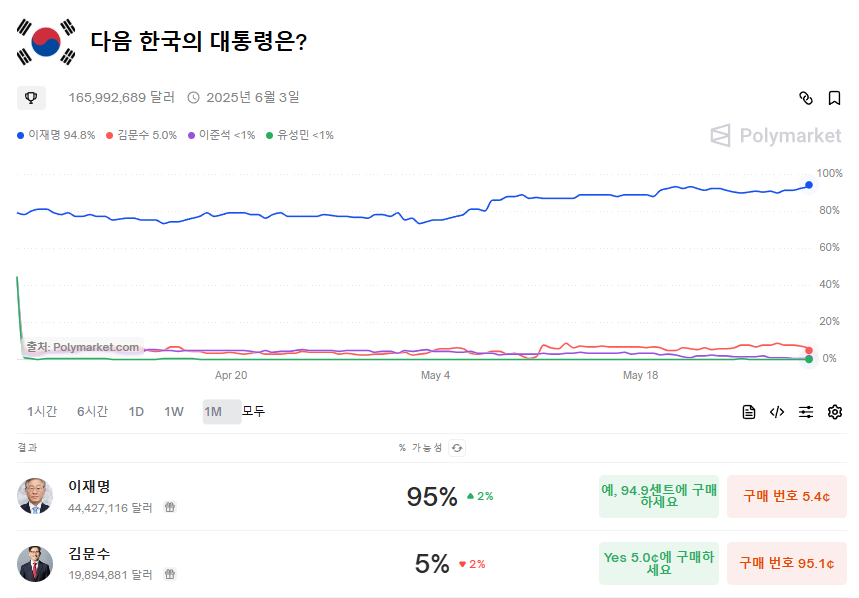The width and height of the screenshot is (859, 598).
Task: Click the refresh icon next to 가능성
Action: tap(457, 448)
